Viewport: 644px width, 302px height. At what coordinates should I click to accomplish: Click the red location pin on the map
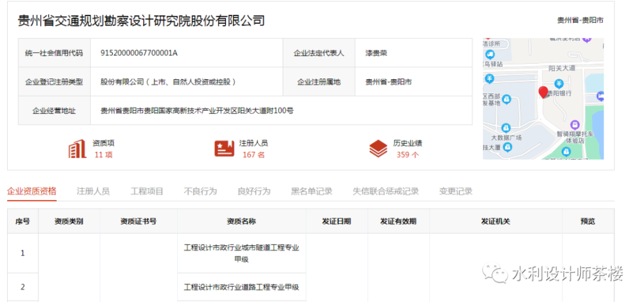tap(543, 93)
